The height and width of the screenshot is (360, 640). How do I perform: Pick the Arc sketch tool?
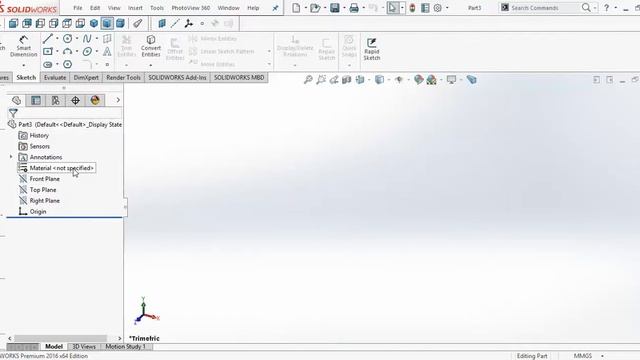pos(67,51)
